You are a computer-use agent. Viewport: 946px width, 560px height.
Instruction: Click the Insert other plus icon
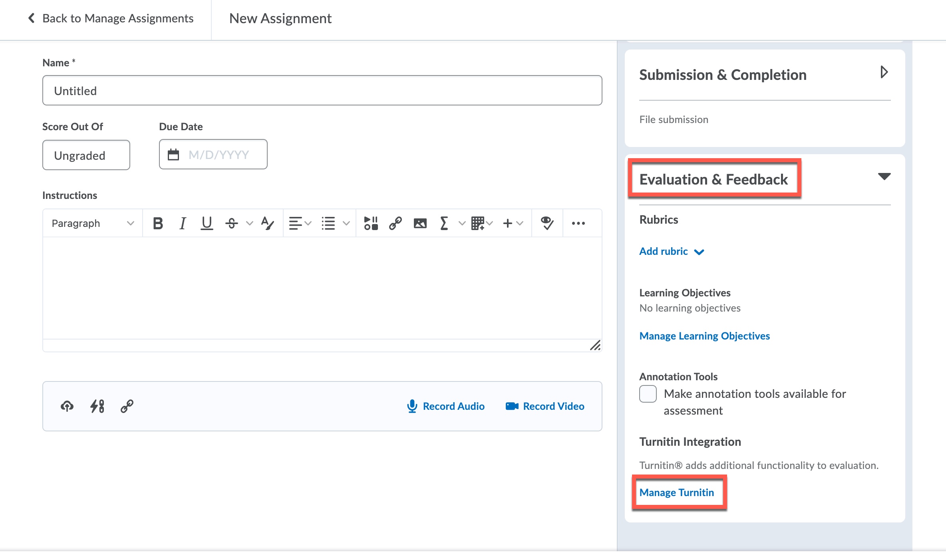coord(507,223)
